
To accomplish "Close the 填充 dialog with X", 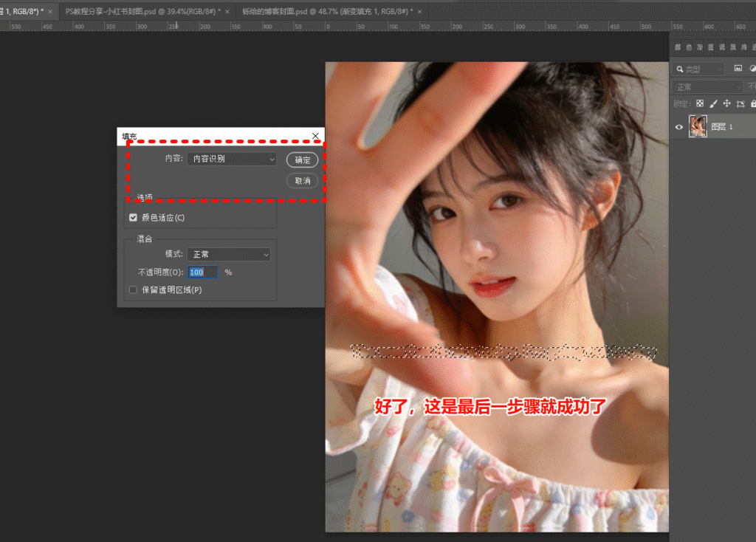I will (315, 136).
